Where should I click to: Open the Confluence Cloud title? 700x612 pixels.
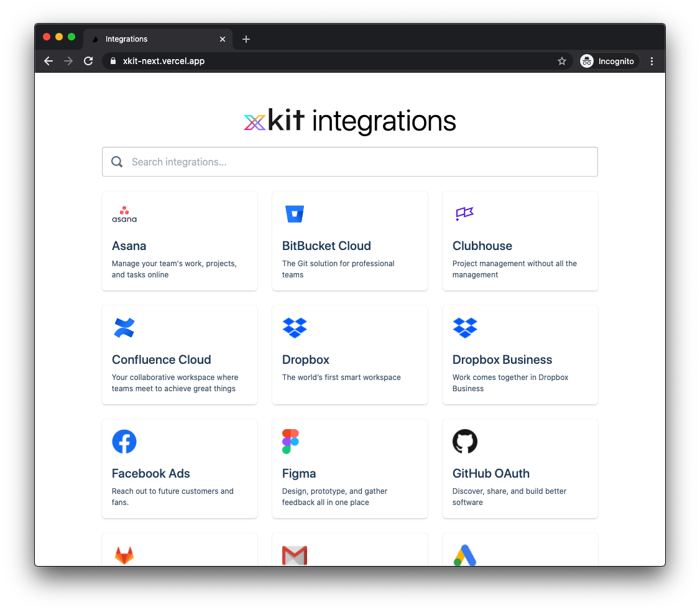pyautogui.click(x=161, y=360)
